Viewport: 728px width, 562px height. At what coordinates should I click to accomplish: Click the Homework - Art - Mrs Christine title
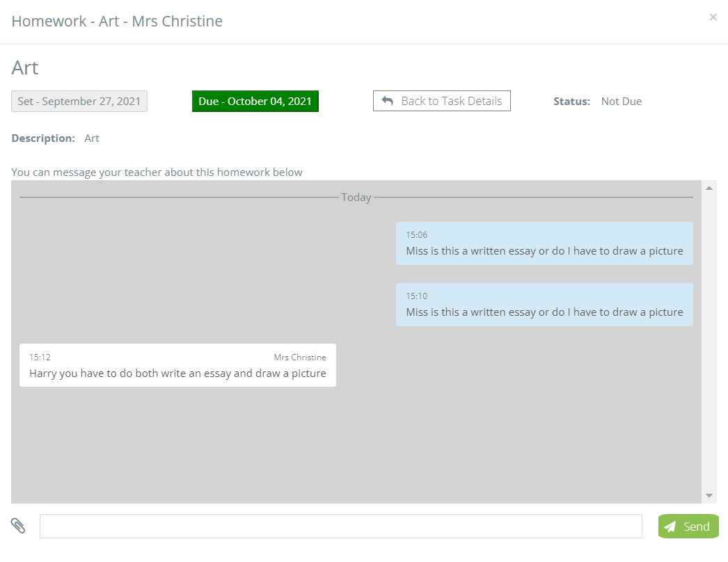(116, 21)
